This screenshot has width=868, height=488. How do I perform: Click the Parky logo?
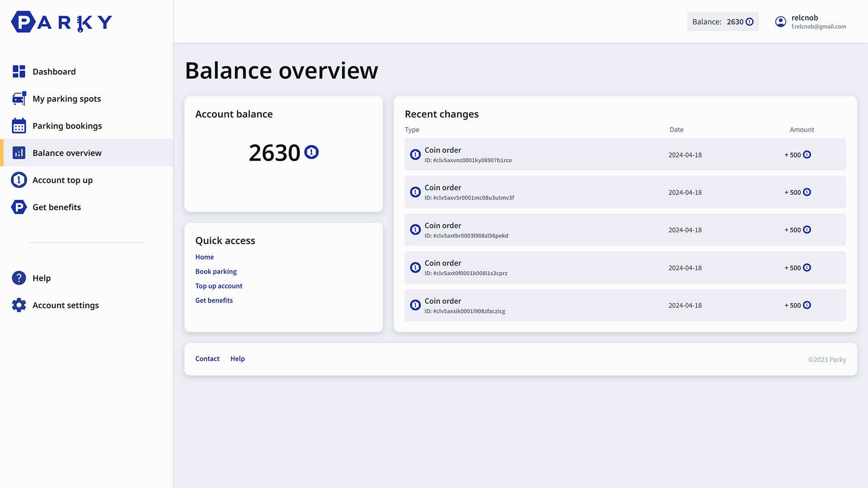(61, 22)
